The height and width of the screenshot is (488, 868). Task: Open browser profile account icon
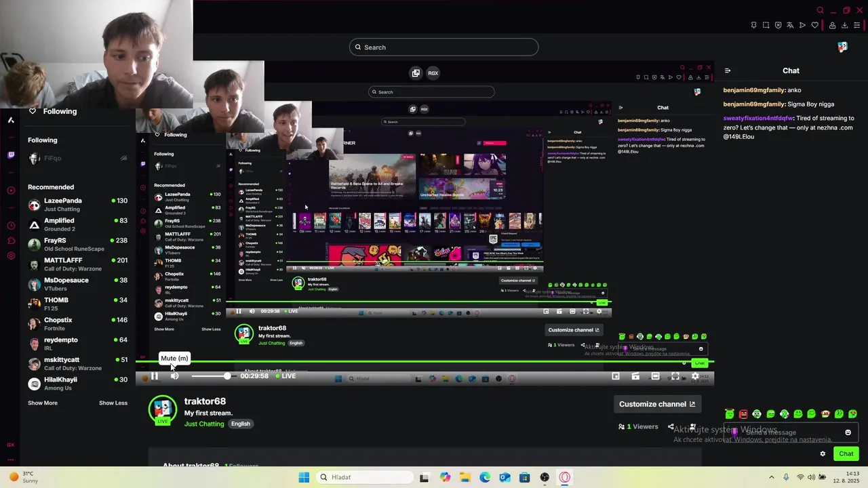coord(832,26)
